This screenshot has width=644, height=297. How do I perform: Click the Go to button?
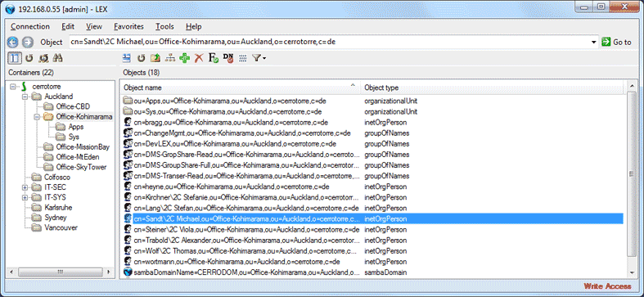616,42
